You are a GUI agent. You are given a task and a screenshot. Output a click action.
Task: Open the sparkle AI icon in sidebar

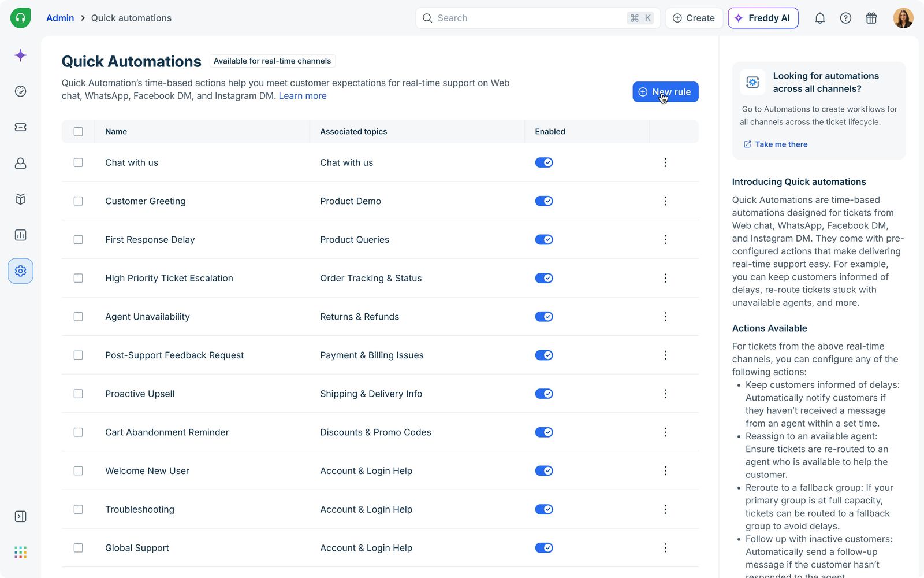click(x=20, y=55)
